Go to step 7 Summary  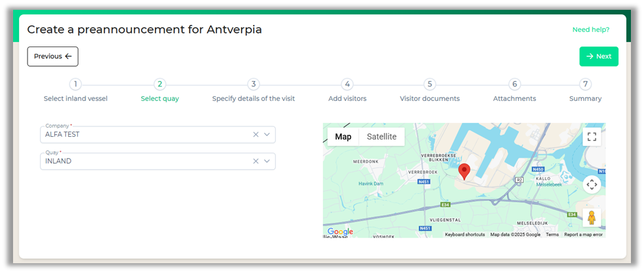tap(585, 84)
